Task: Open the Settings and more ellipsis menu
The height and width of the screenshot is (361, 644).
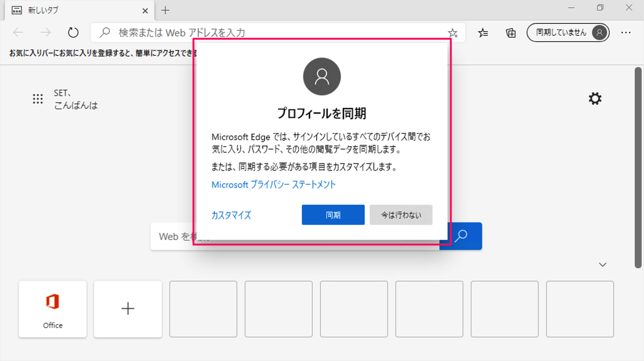Action: [x=626, y=32]
